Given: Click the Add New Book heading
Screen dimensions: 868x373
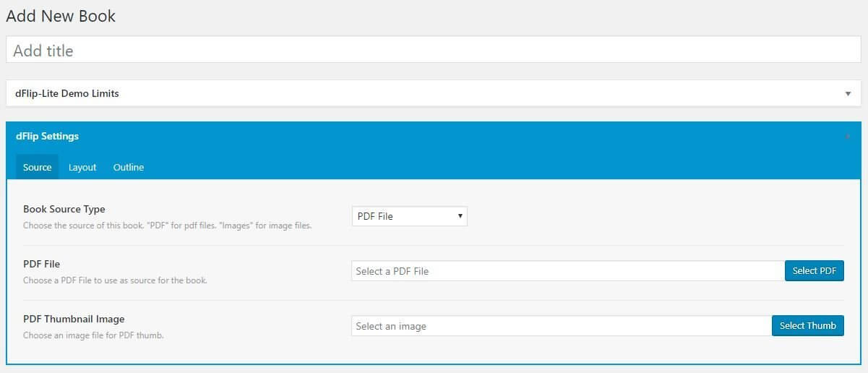Looking at the screenshot, I should (61, 16).
